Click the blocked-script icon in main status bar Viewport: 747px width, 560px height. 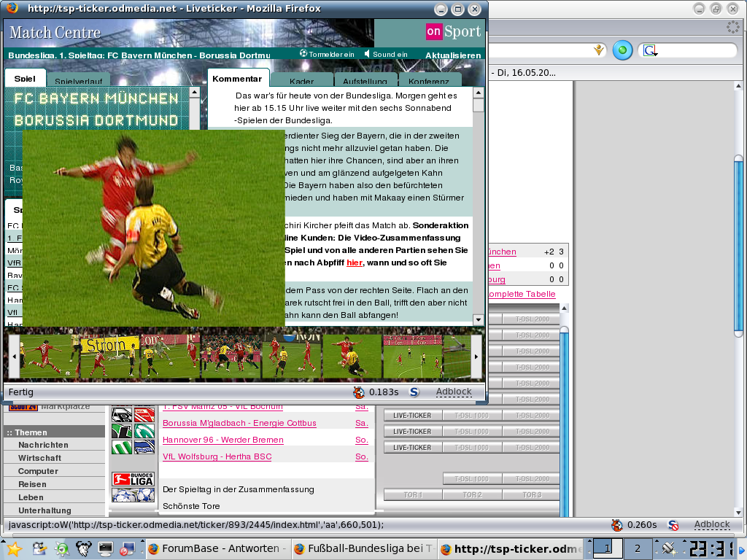(x=673, y=525)
